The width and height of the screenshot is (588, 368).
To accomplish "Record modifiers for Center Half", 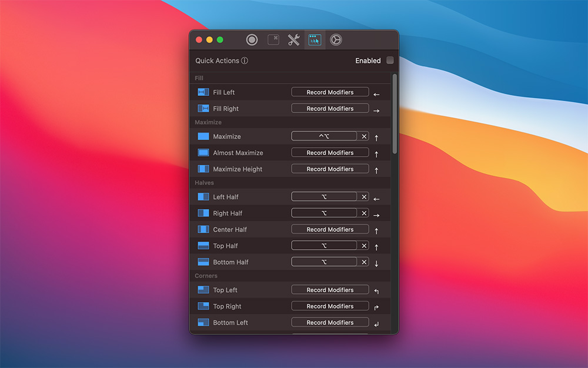I will 330,230.
